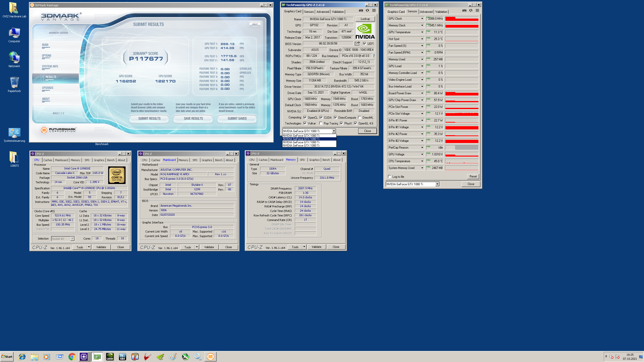This screenshot has height=362, width=644.
Task: Click BIOS export share icon in GPU-Z
Action: pyautogui.click(x=357, y=43)
